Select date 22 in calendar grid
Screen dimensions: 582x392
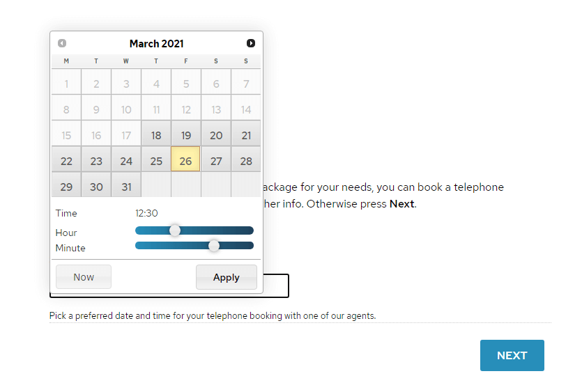(x=66, y=159)
